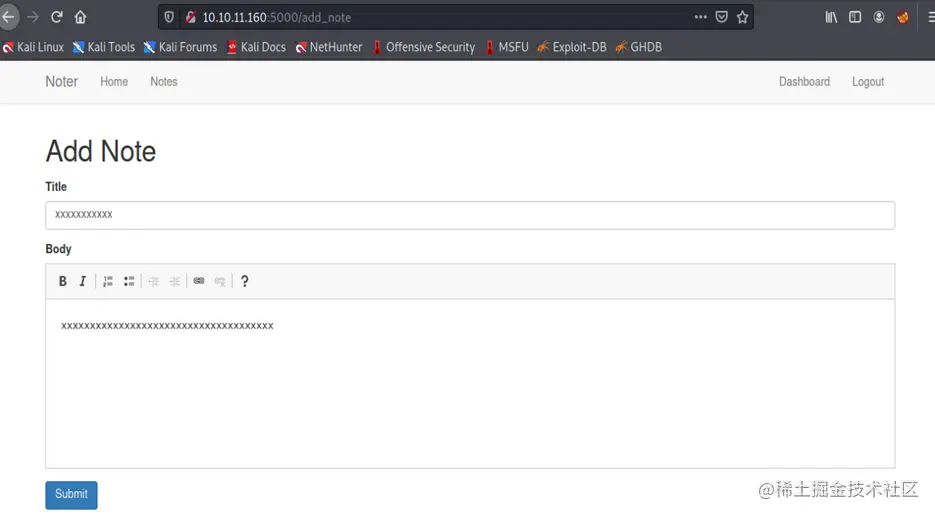935x516 pixels.
Task: Click the increase indent editor icon
Action: (175, 281)
